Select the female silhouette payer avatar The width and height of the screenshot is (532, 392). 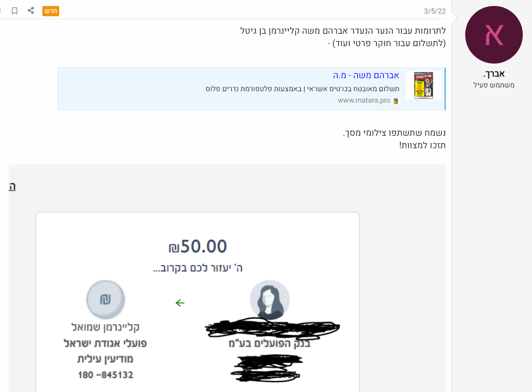270,300
